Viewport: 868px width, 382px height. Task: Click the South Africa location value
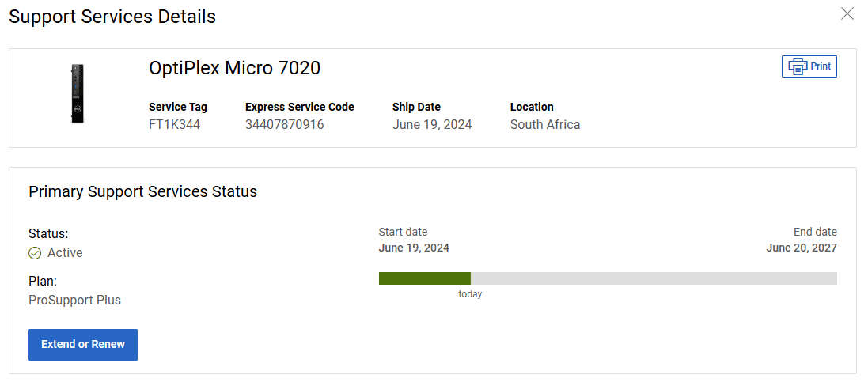coord(544,124)
